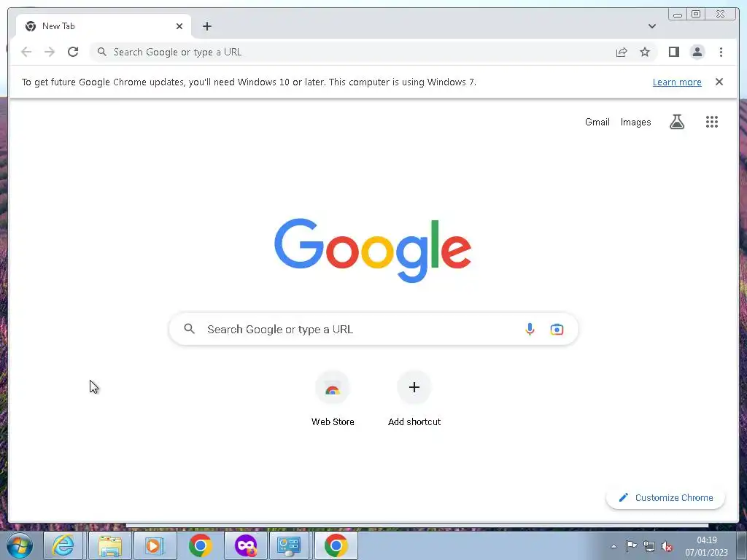Go forward using the forward arrow
747x560 pixels.
coord(50,52)
